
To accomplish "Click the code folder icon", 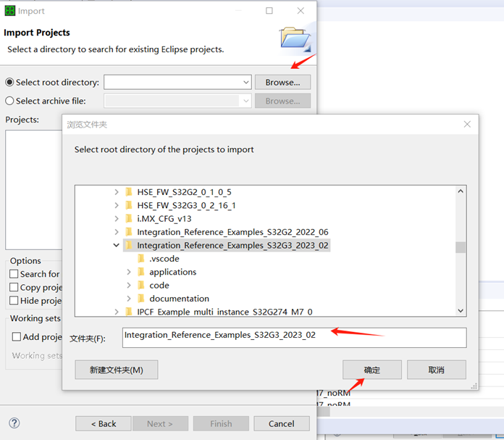I will [x=140, y=285].
